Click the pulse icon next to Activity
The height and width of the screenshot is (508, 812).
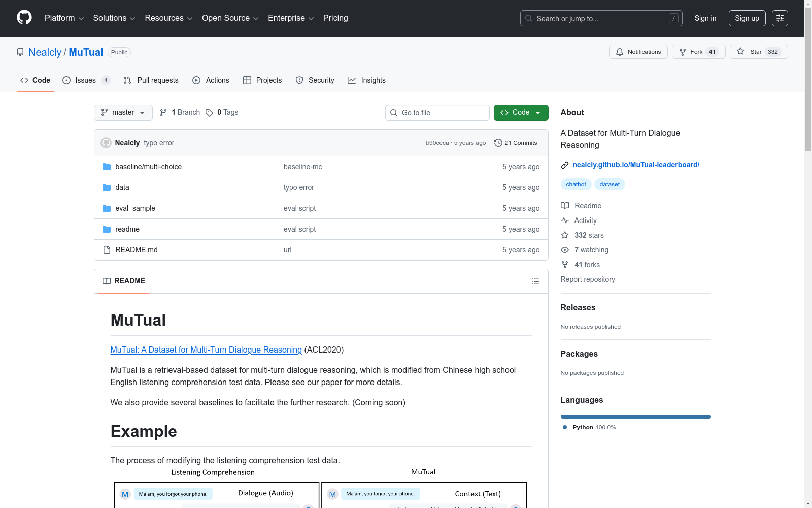pos(565,220)
